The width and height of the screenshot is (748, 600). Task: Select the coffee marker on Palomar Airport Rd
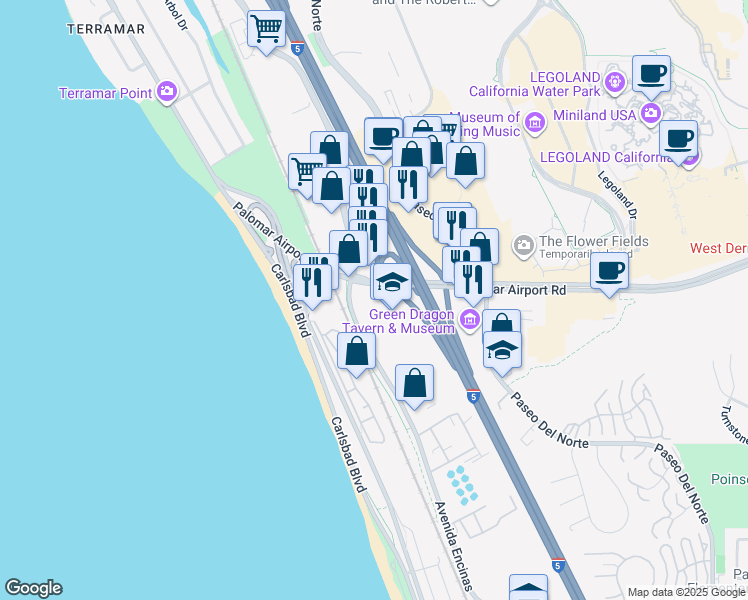pyautogui.click(x=609, y=271)
